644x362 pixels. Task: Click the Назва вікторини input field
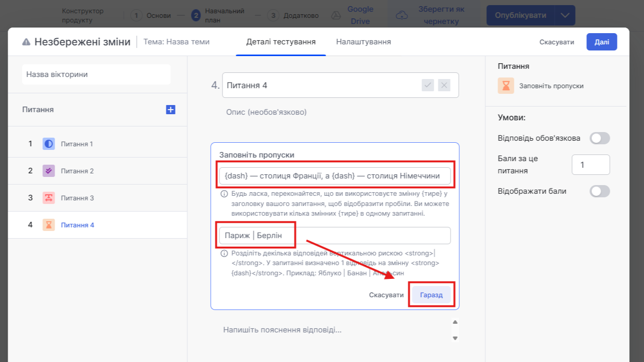click(96, 74)
